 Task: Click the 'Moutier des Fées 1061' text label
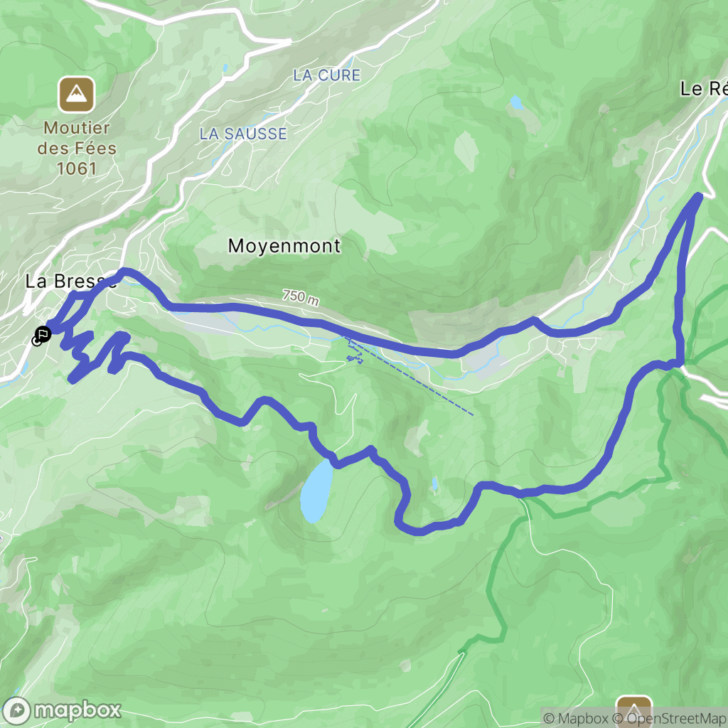point(77,148)
